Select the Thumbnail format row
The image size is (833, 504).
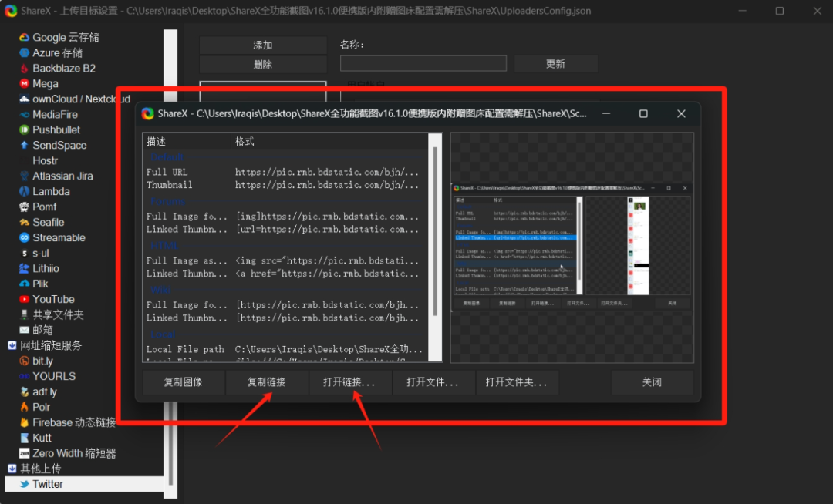(x=285, y=185)
